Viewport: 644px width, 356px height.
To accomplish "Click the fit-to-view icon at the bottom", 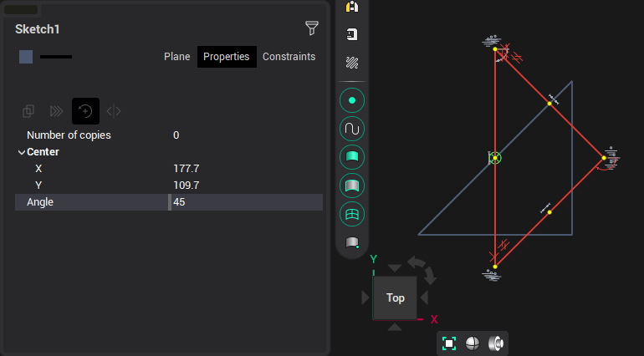I will tap(449, 343).
